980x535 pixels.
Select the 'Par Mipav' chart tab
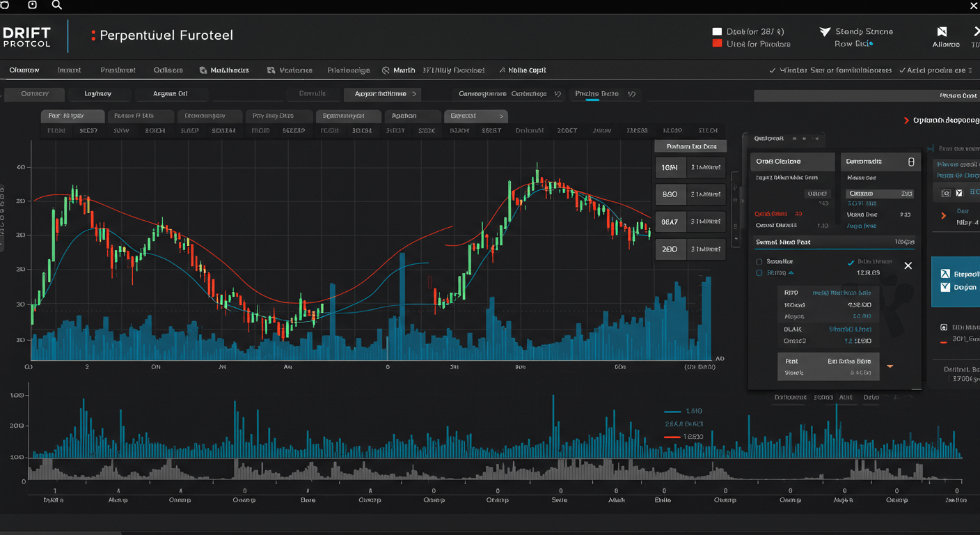[x=72, y=116]
